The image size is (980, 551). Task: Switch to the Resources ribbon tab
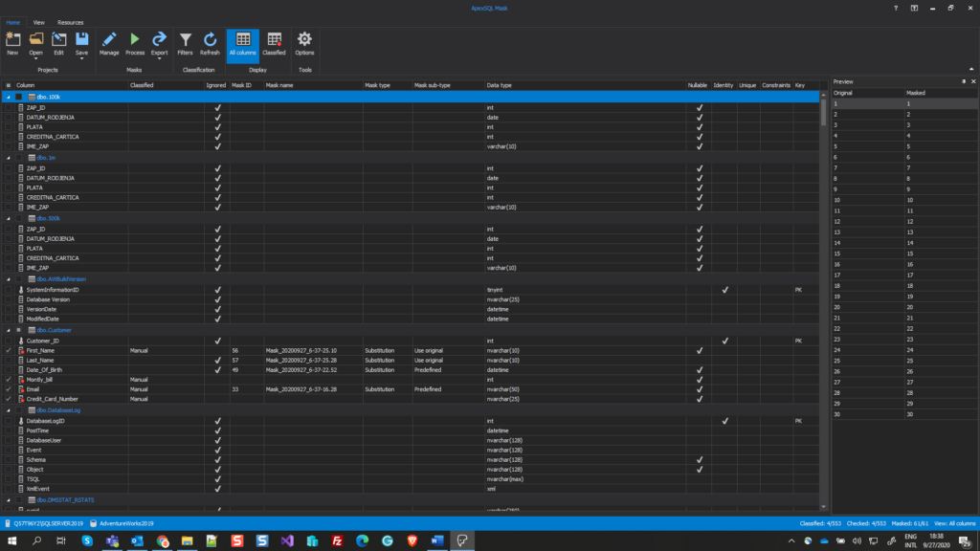pyautogui.click(x=70, y=22)
